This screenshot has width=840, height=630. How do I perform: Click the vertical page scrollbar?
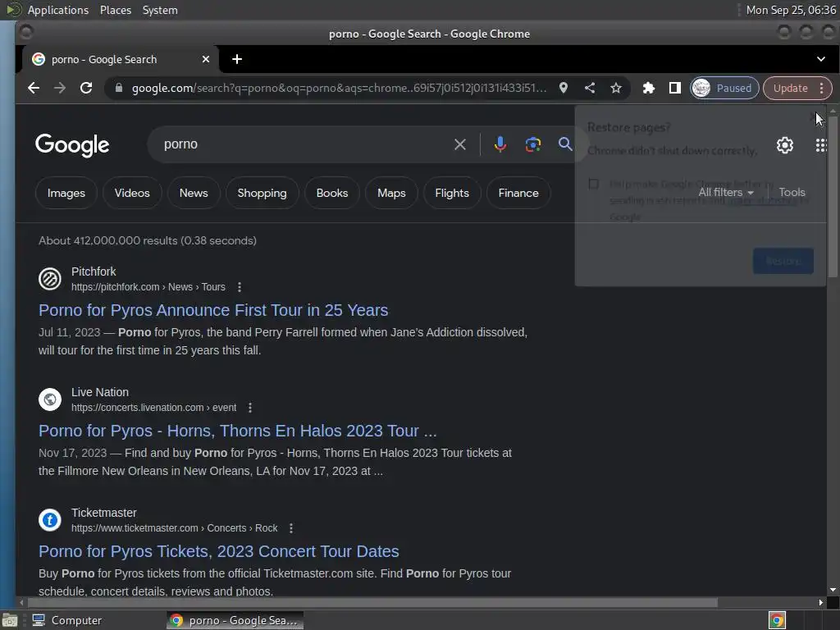pos(833,199)
